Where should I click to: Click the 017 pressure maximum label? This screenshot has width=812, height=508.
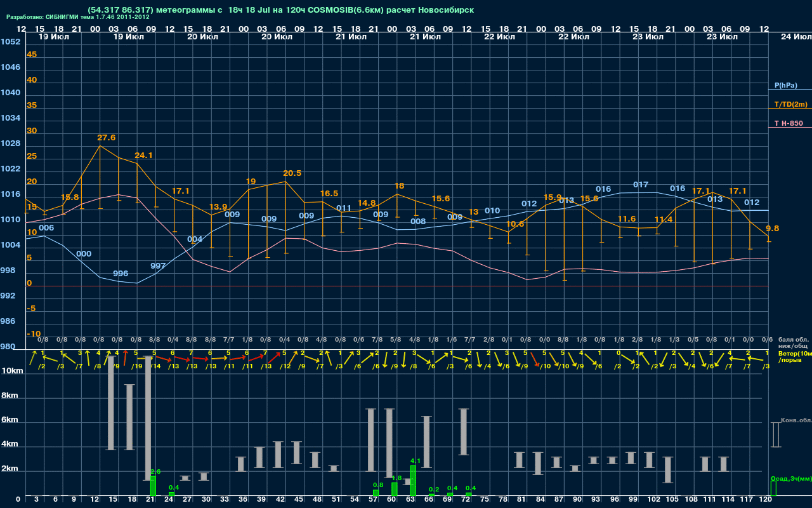point(641,185)
